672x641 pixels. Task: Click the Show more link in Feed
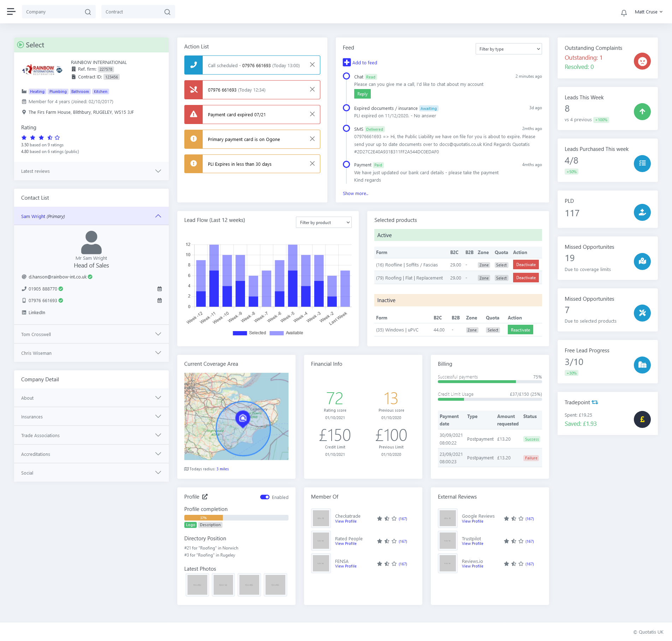355,194
